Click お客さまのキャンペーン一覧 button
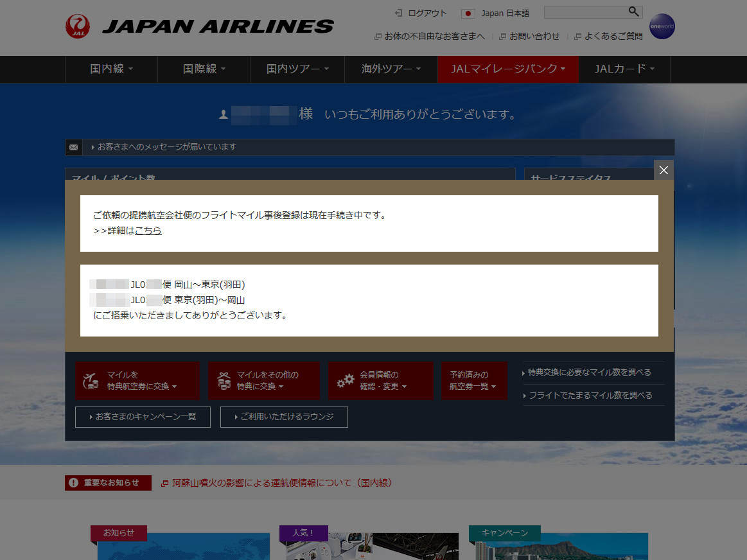The width and height of the screenshot is (747, 560). 143,417
